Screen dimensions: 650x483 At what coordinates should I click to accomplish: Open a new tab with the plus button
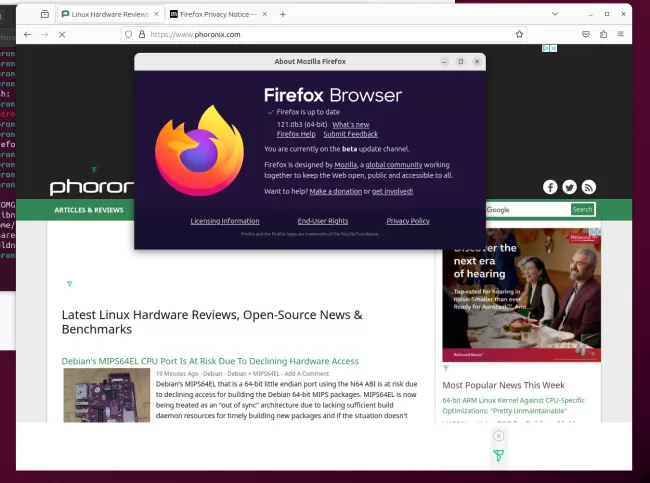coord(283,14)
